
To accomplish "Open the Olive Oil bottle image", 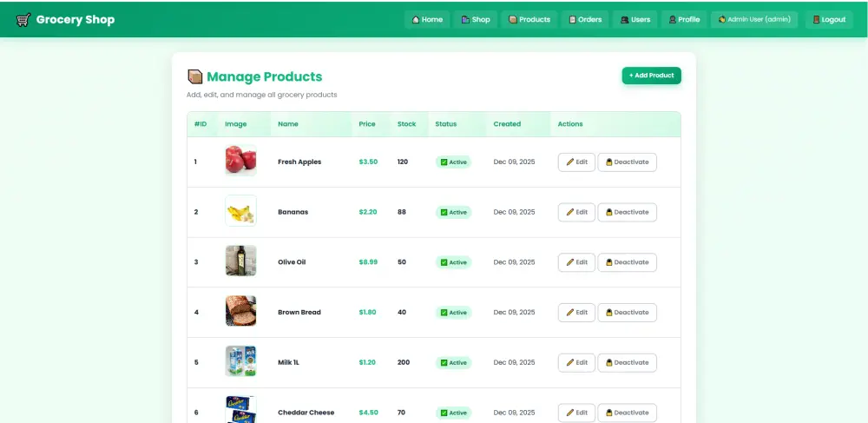I will point(240,261).
